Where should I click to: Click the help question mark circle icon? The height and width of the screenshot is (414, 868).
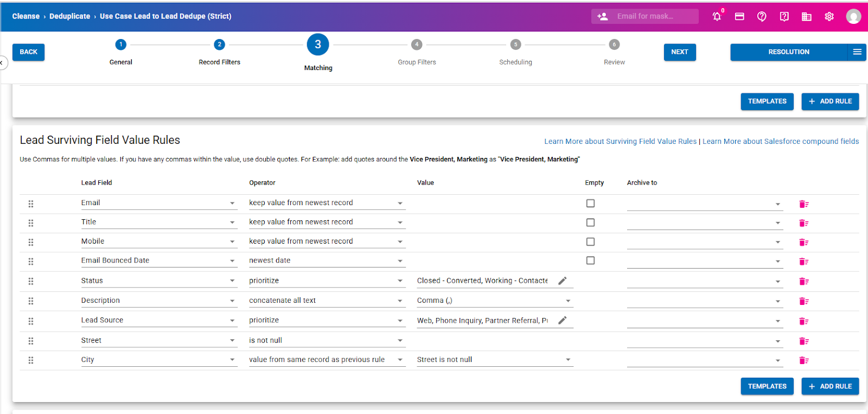click(762, 16)
